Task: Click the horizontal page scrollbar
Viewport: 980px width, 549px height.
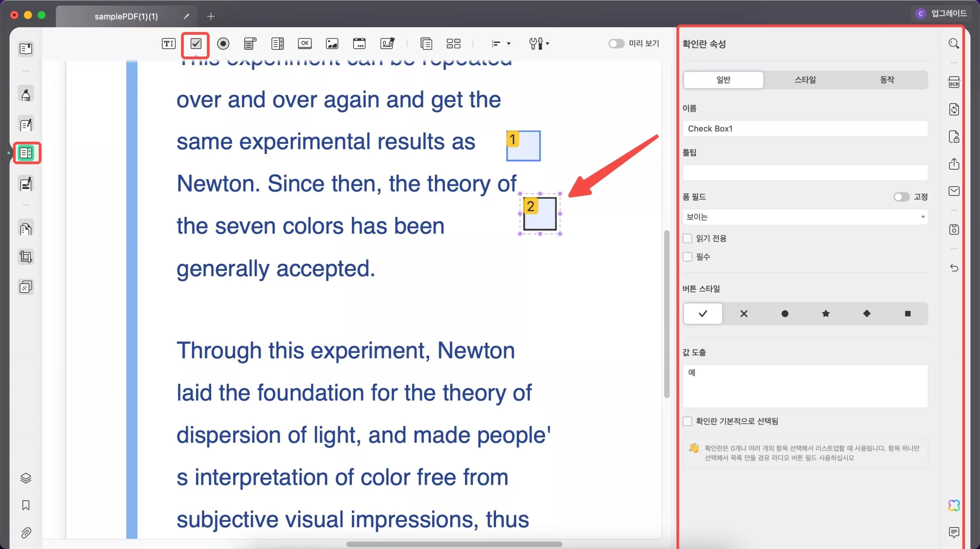Action: point(454,544)
